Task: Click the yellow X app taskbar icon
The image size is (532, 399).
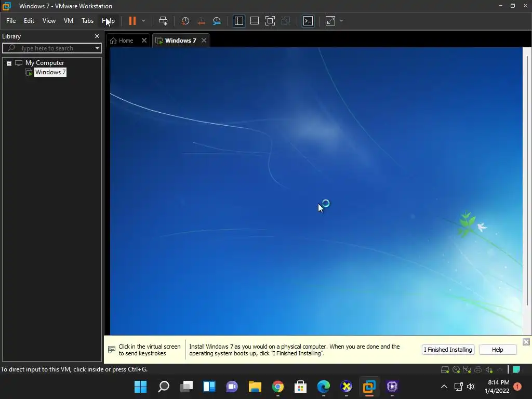Action: point(347,387)
